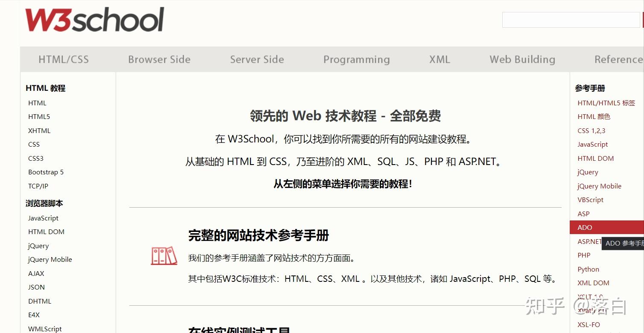Open HTML 颜色 reference link
The width and height of the screenshot is (644, 333).
[594, 116]
